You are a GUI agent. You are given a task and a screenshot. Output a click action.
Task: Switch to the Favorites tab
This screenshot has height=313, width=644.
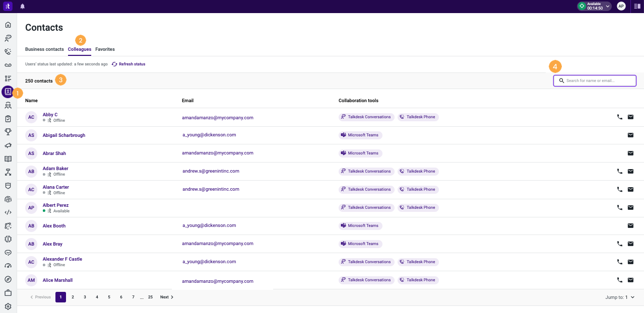tap(105, 49)
